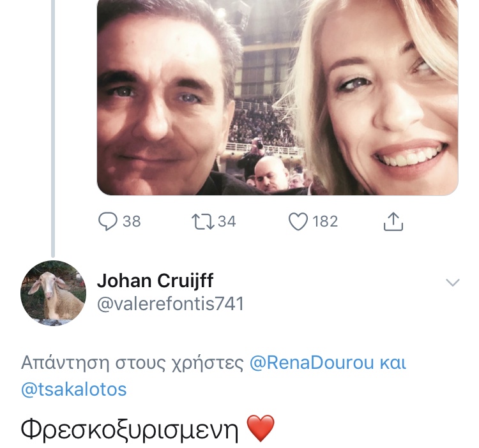This screenshot has height=448, width=479.
Task: Like the tweet with the heart icon
Action: 298,221
